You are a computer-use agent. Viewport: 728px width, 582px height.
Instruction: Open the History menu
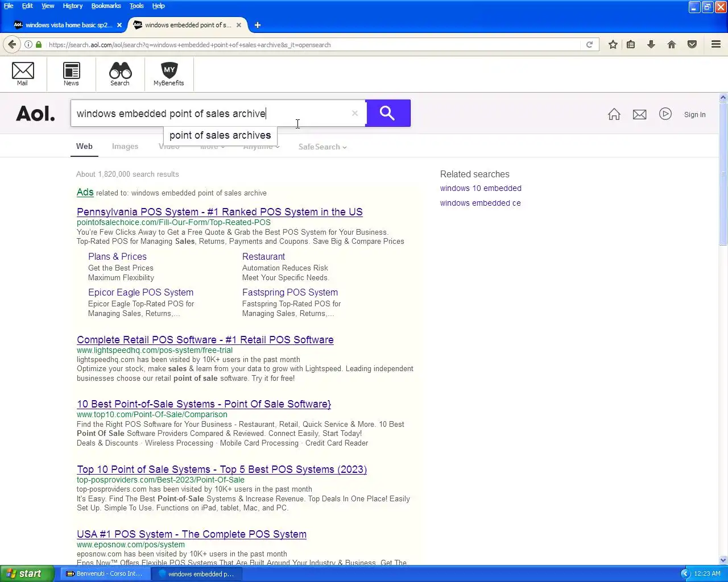point(73,6)
